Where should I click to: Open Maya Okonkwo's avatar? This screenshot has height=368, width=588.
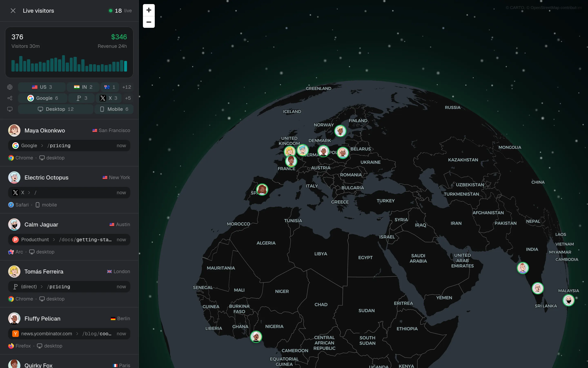pos(14,130)
